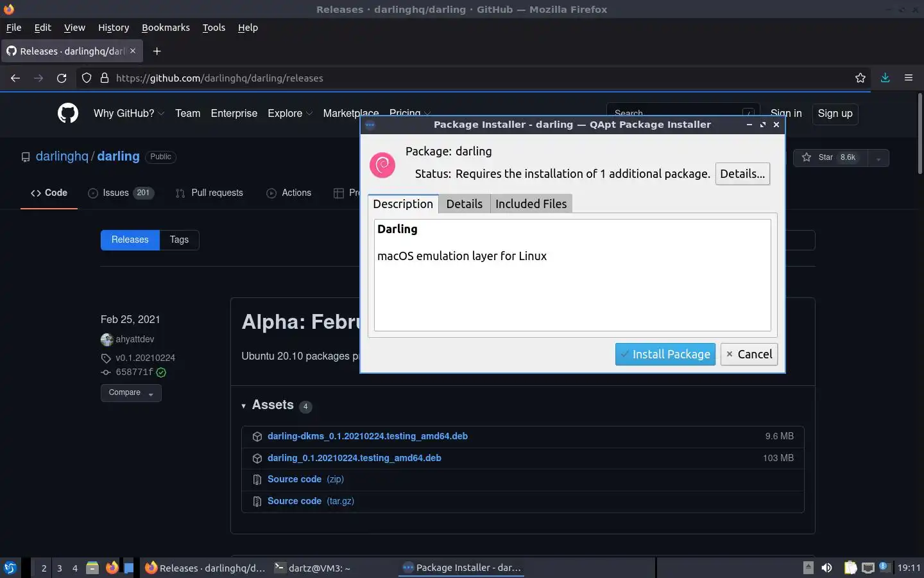
Task: Launch the file manager from taskbar
Action: (92, 568)
